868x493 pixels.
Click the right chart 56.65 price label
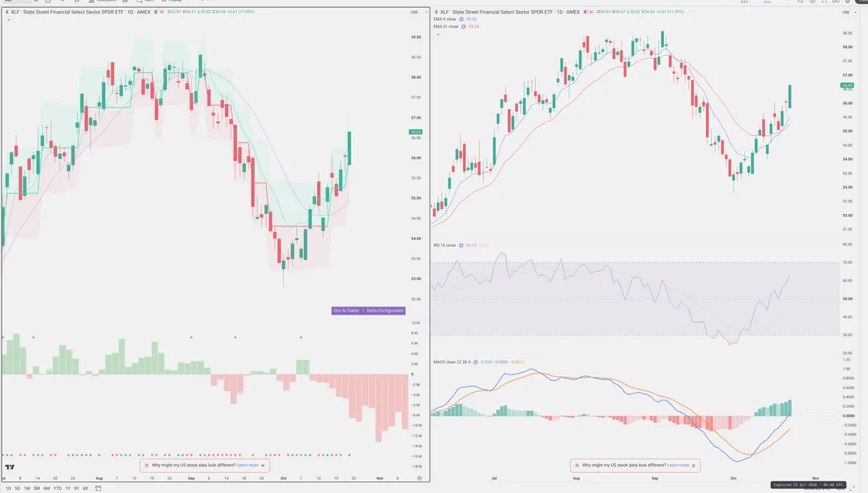(846, 85)
